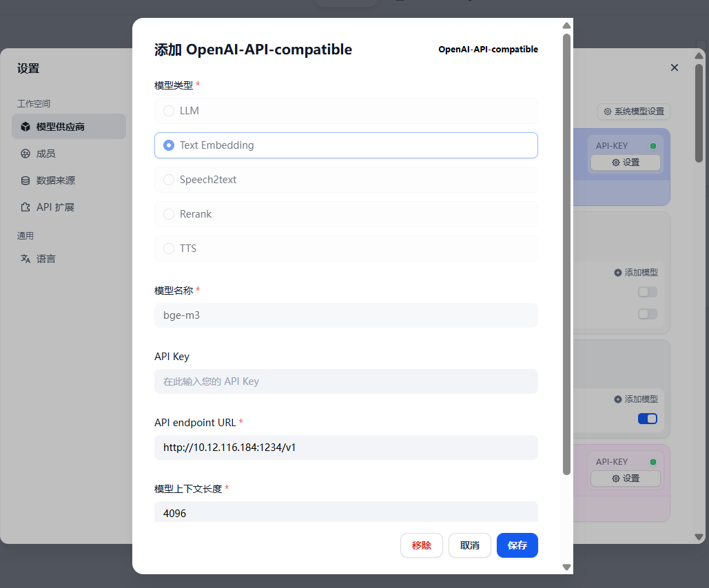Click the model provider cube icon

(25, 127)
